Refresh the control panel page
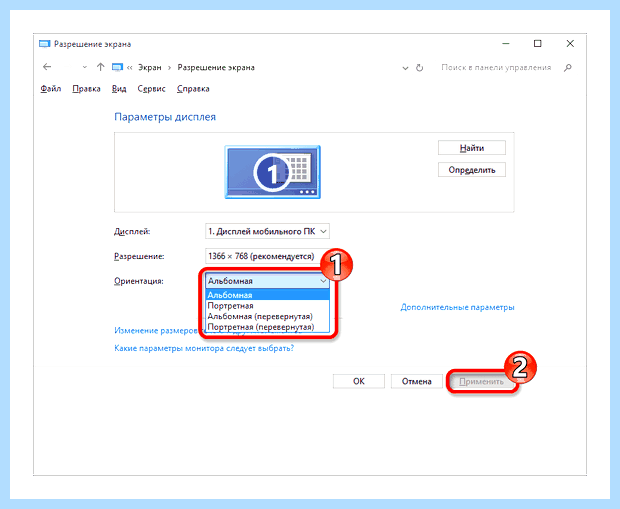The width and height of the screenshot is (620, 509). [x=420, y=68]
